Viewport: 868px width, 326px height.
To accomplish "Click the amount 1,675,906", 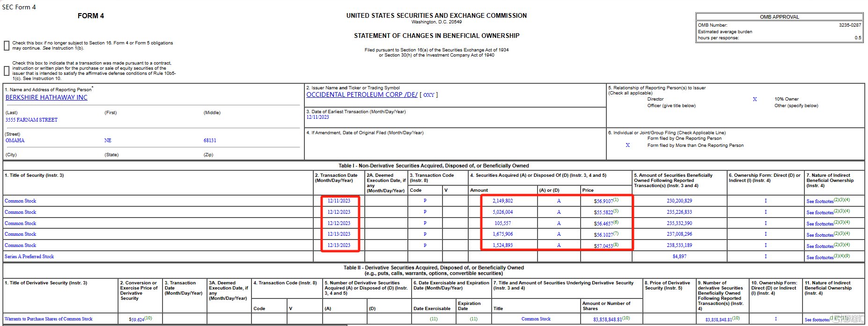I will [x=503, y=234].
